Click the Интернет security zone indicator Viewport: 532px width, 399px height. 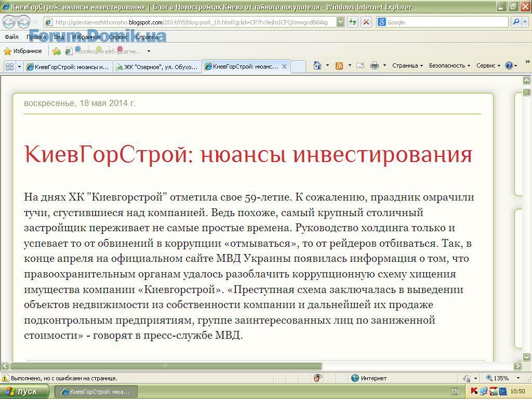coord(369,378)
